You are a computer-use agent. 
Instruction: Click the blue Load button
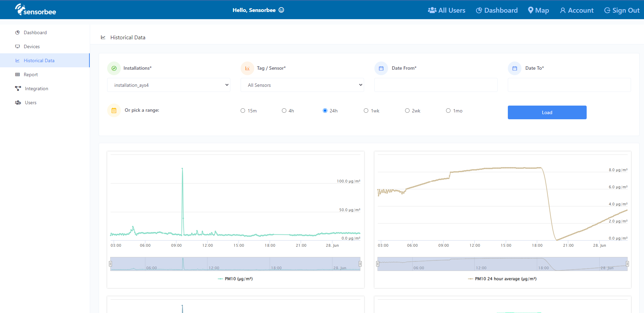547,112
